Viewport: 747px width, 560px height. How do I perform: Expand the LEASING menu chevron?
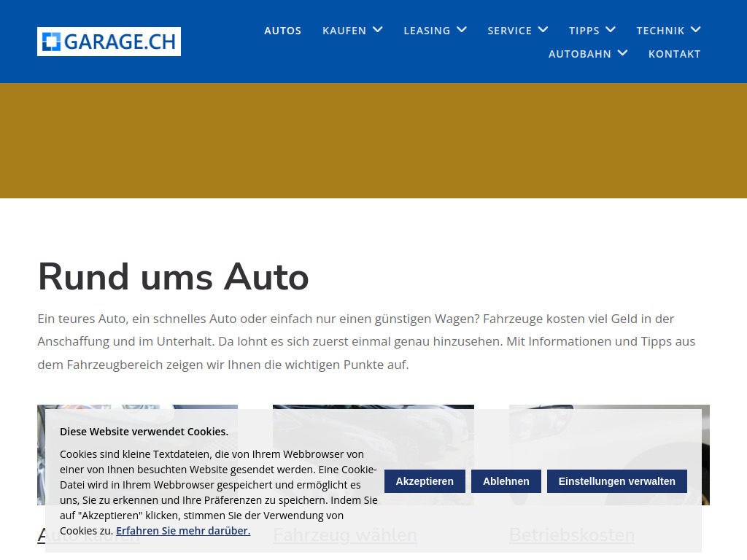(461, 30)
